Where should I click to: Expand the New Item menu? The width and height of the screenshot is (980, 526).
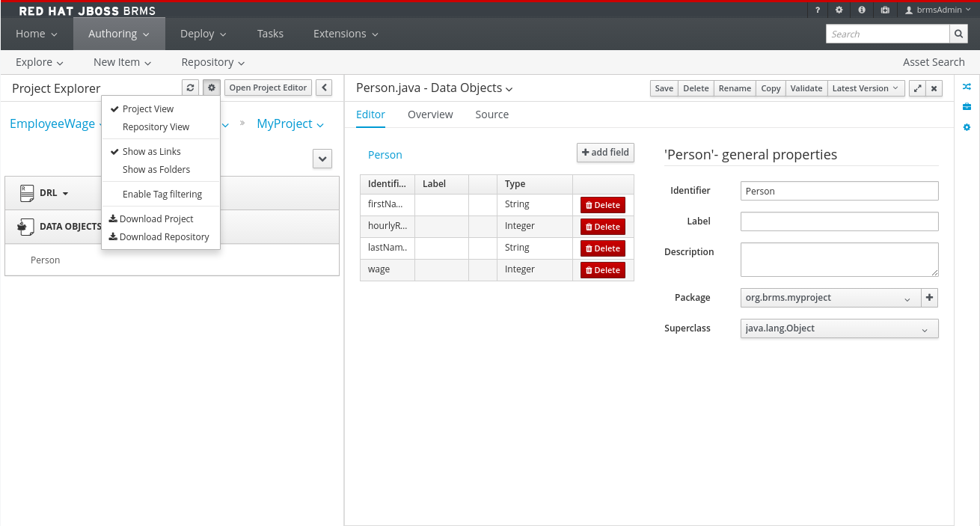[x=123, y=62]
